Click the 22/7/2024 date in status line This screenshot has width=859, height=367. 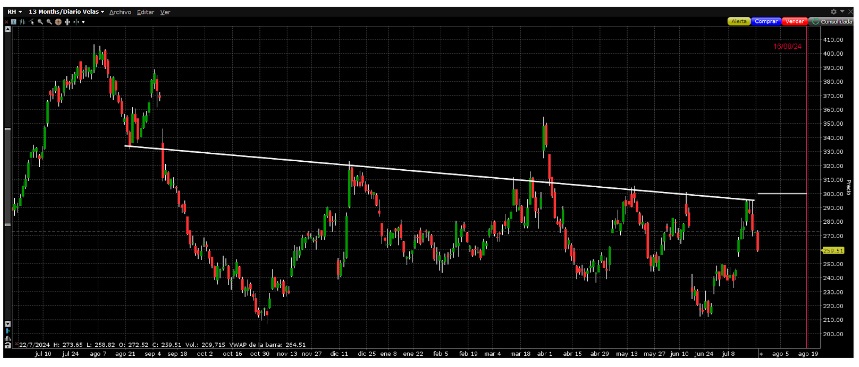pyautogui.click(x=34, y=345)
